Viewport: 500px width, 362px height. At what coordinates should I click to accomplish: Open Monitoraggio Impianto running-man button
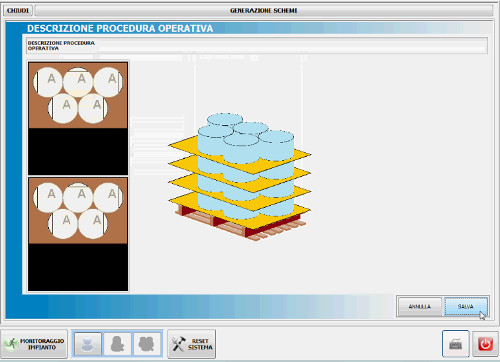(34, 344)
